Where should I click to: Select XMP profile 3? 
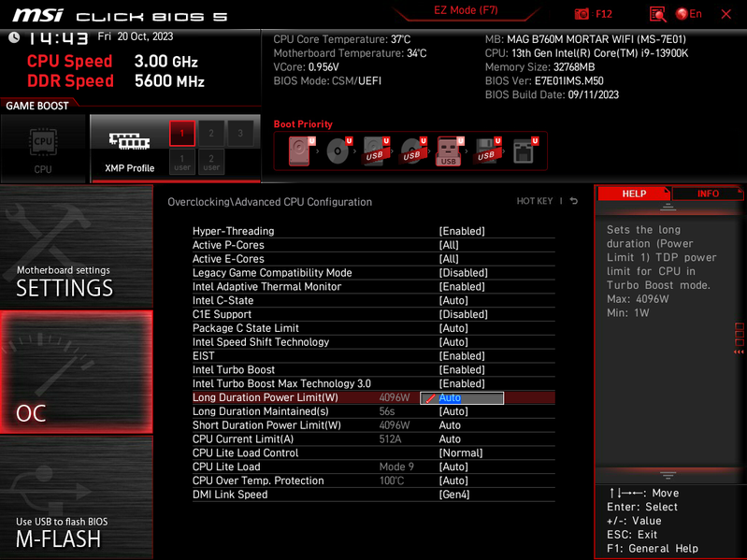point(240,134)
